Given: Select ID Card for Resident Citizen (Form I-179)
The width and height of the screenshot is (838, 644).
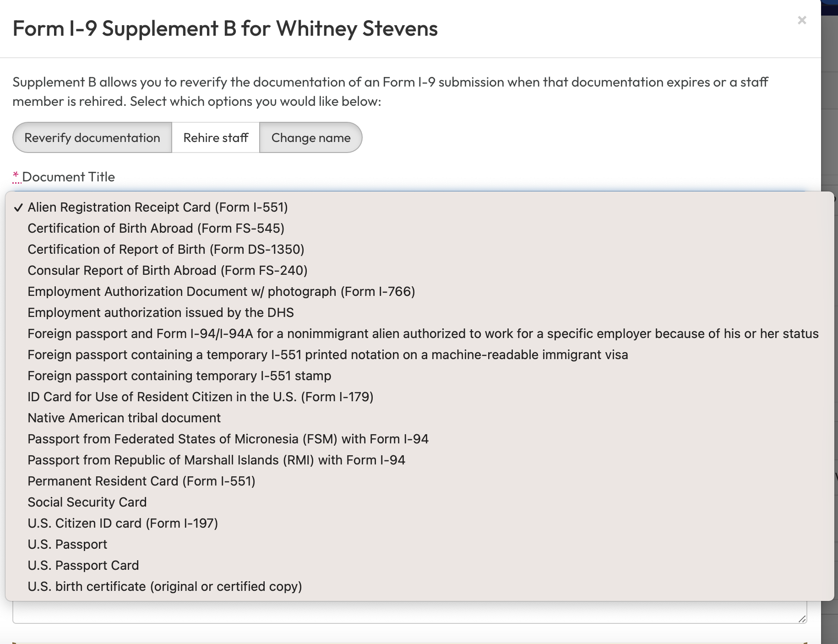Looking at the screenshot, I should pos(200,397).
